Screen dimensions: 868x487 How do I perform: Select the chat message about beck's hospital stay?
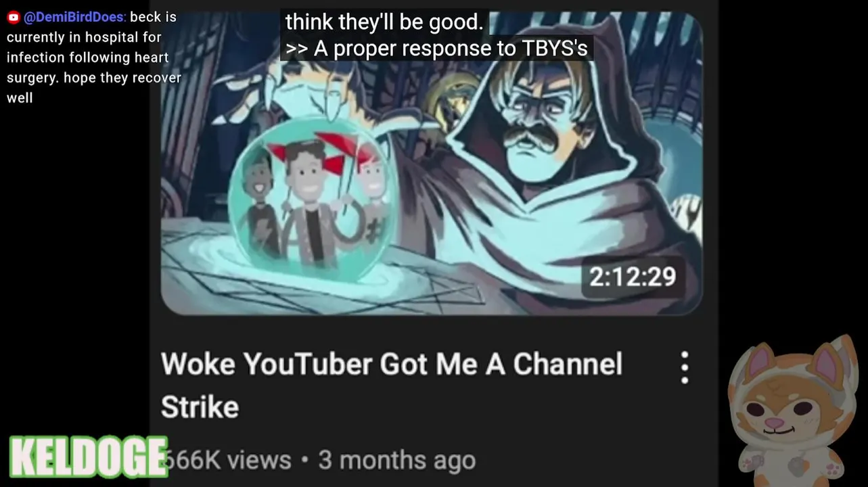[x=94, y=57]
